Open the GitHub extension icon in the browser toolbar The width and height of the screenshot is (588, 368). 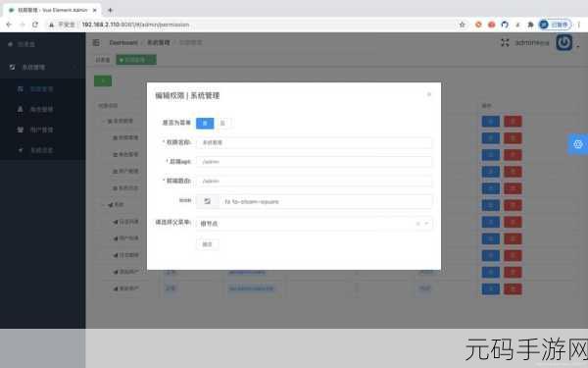505,25
